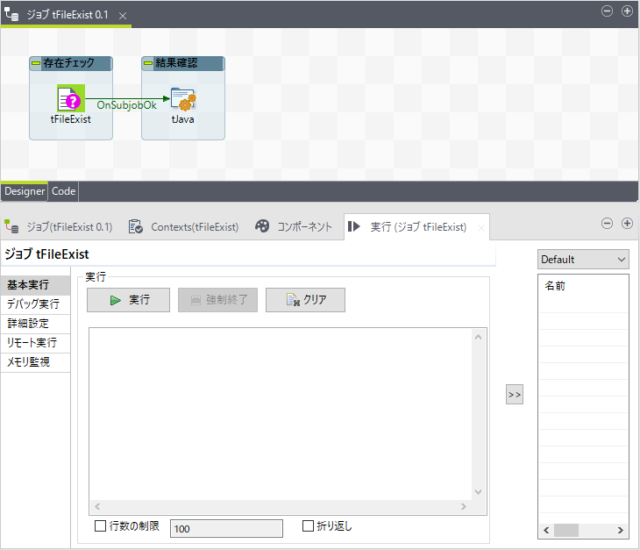
Task: Click inside the run console output area
Action: 281,414
